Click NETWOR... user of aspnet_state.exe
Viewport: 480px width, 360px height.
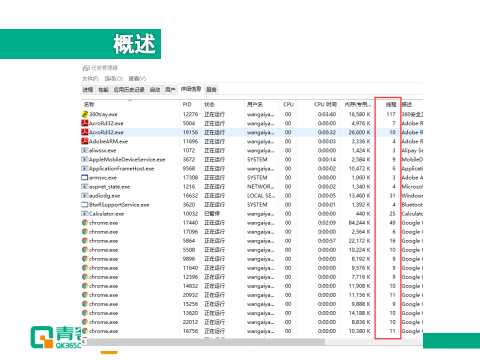point(260,186)
